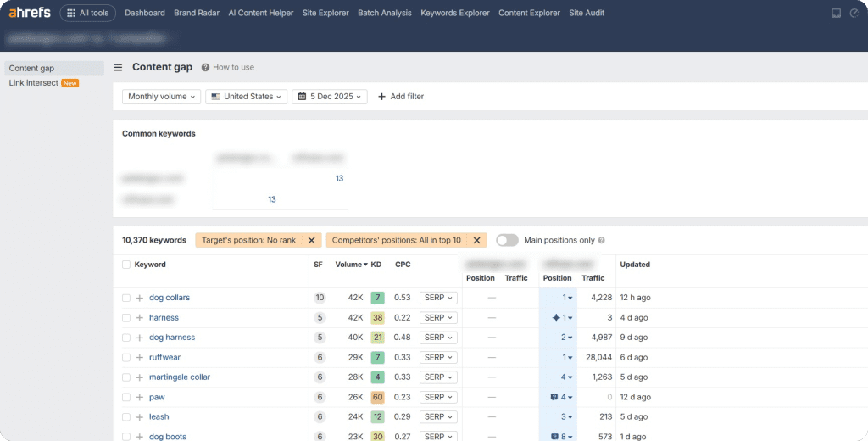Click SF badge 5 for harness
Viewport: 868px width, 441px height.
click(320, 317)
